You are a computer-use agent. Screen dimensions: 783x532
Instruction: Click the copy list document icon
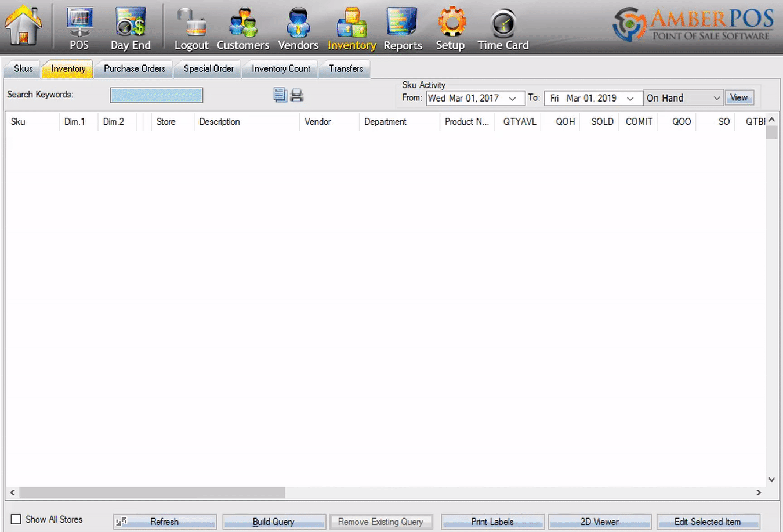point(280,95)
